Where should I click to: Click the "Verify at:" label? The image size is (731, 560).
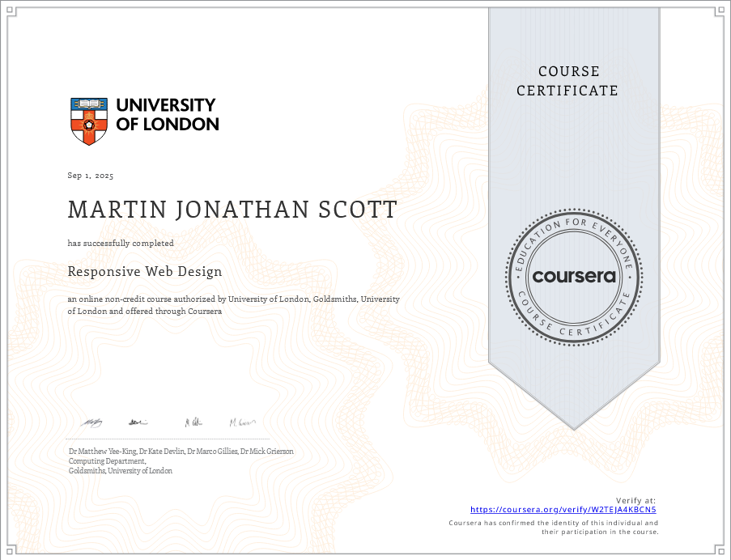point(635,501)
